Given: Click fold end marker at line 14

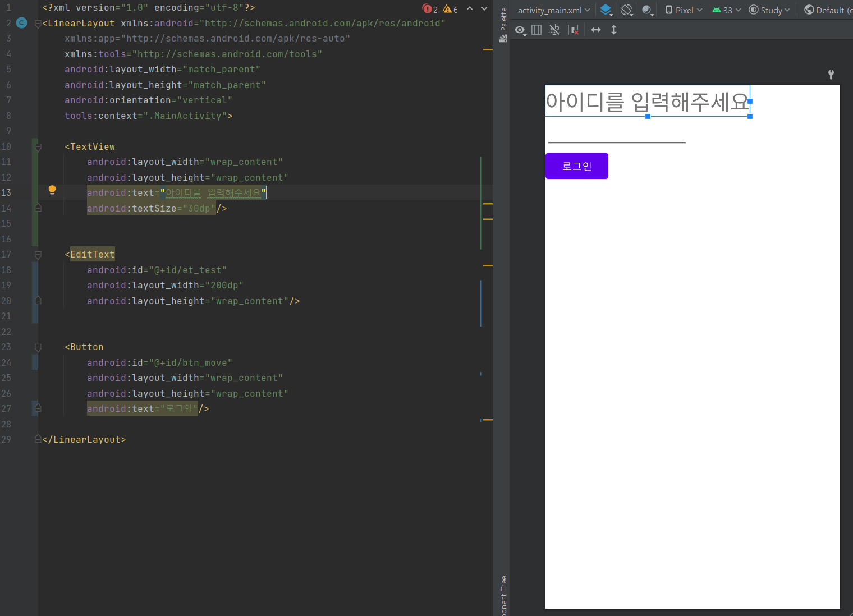Looking at the screenshot, I should 38,208.
